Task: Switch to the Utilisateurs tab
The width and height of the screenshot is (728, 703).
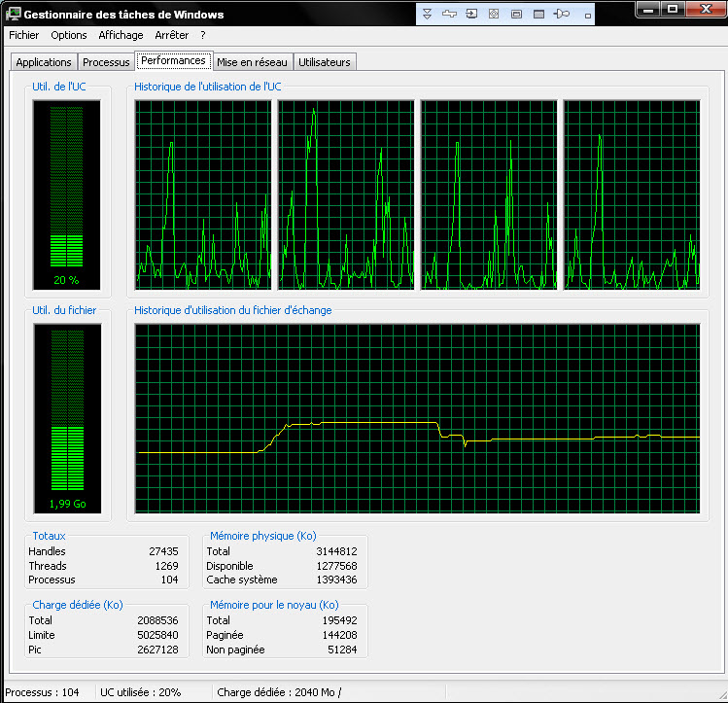Action: coord(325,62)
